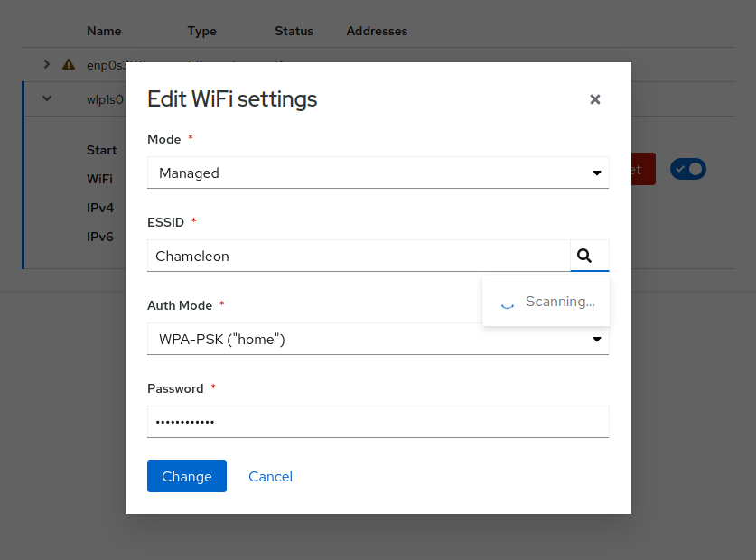Viewport: 756px width, 560px height.
Task: Expand the enp0s interface row
Action: pyautogui.click(x=47, y=65)
